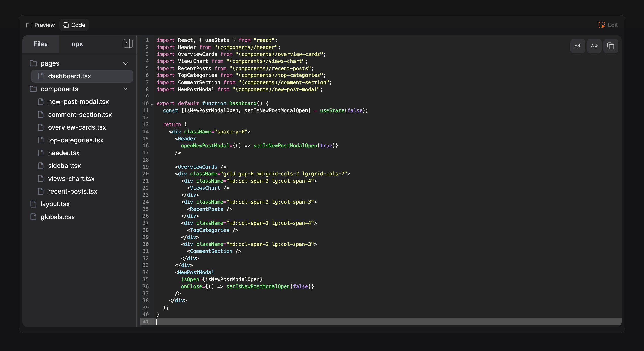The image size is (644, 351).
Task: Open new-post-modal.tsx file
Action: point(78,102)
